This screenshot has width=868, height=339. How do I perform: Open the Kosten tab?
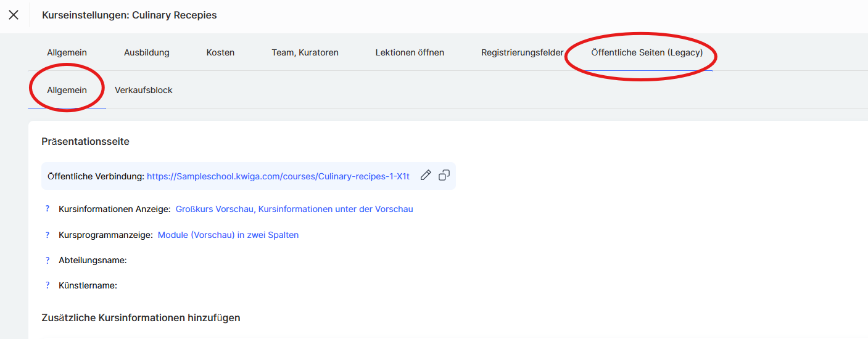click(220, 52)
